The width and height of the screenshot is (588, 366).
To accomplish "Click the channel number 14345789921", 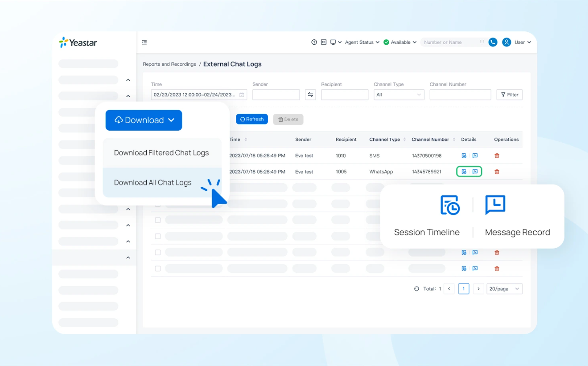I will pyautogui.click(x=426, y=171).
